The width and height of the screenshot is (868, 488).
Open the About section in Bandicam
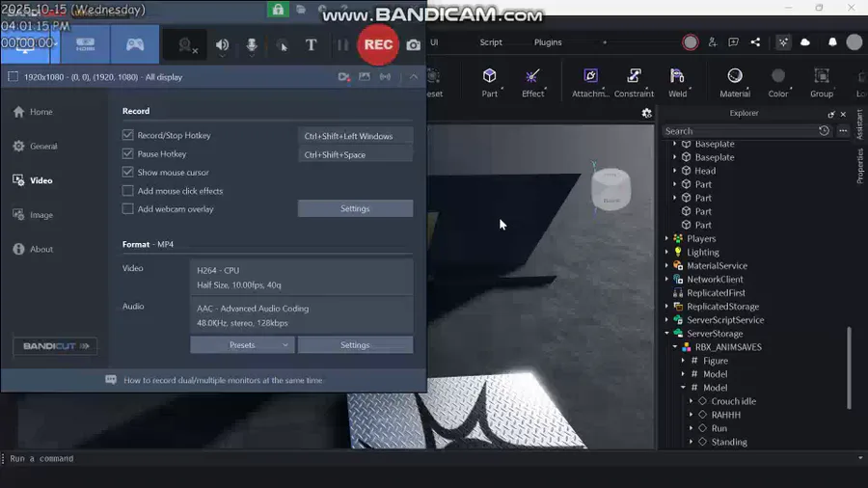33,249
